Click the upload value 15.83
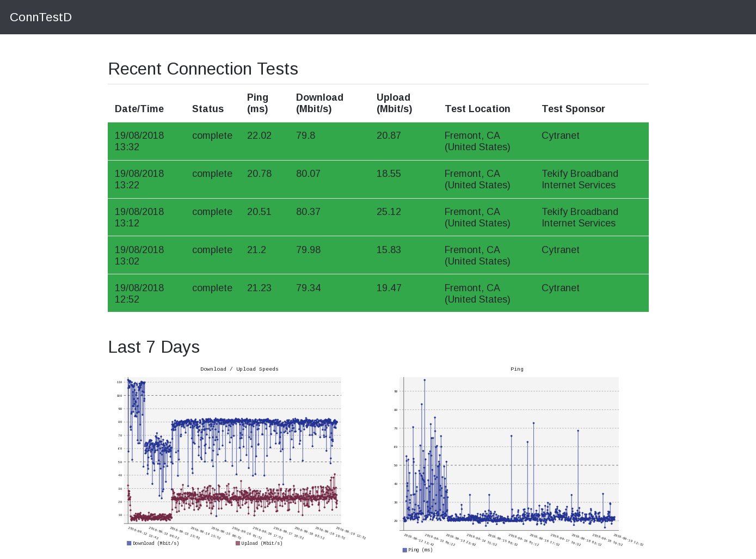This screenshot has height=559, width=756. (x=389, y=250)
